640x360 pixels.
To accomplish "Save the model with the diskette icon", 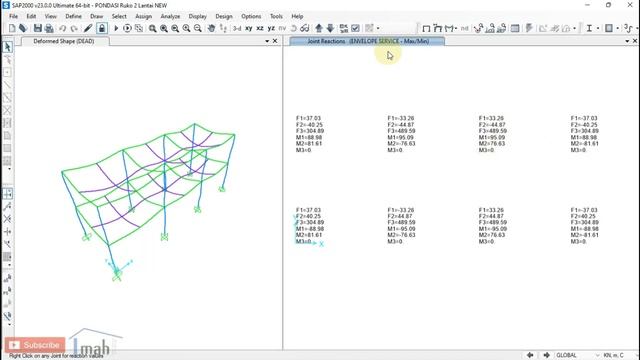I will pyautogui.click(x=38, y=28).
